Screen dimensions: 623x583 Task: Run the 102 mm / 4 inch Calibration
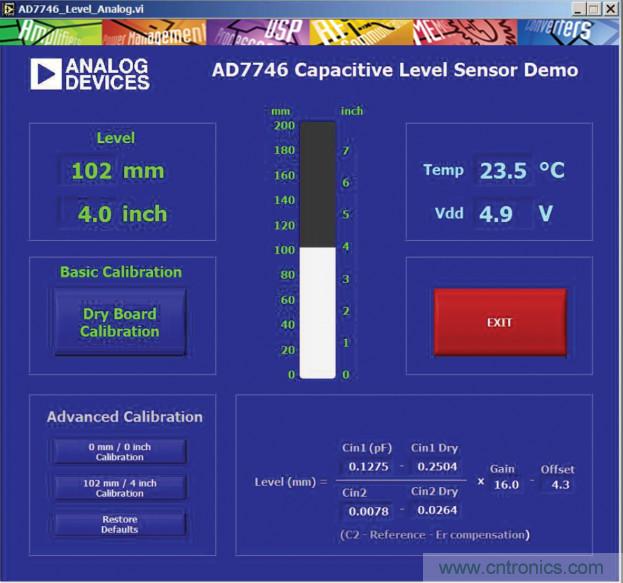point(119,488)
